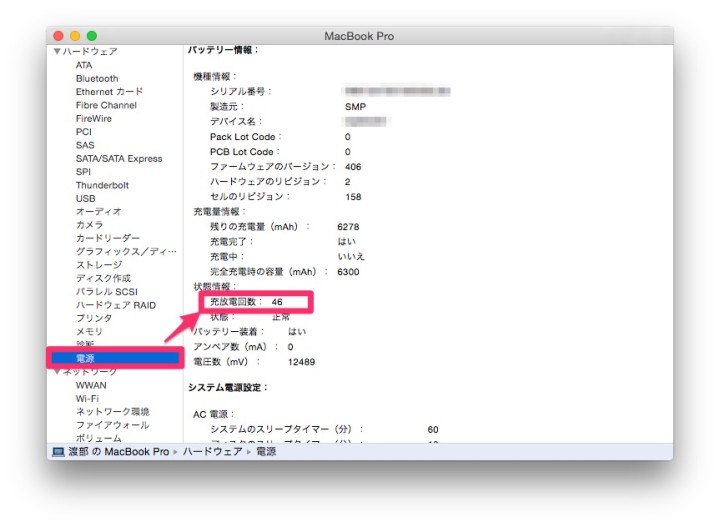Select USB in the sidebar
The height and width of the screenshot is (527, 720).
click(85, 198)
